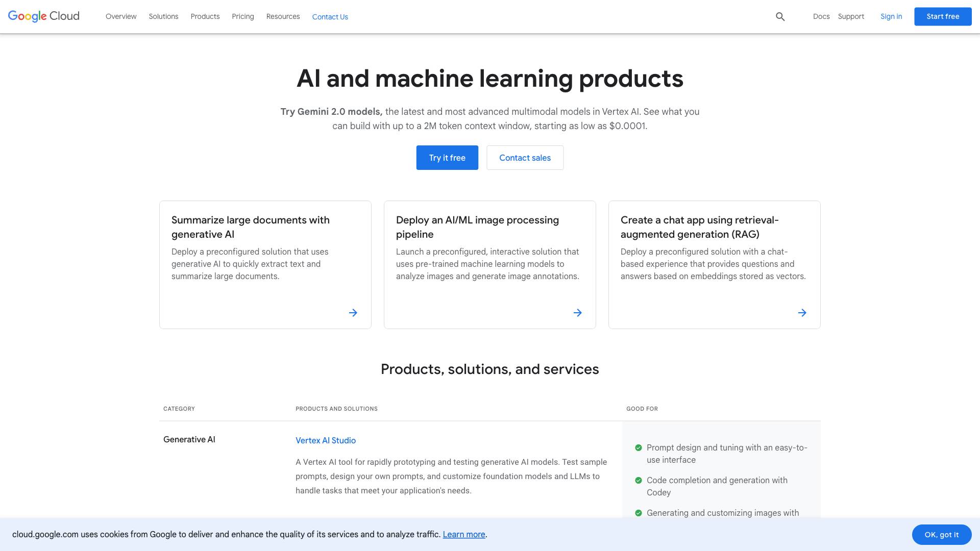Screen dimensions: 980x551
Task: Click the Google Cloud logo
Action: 44,16
